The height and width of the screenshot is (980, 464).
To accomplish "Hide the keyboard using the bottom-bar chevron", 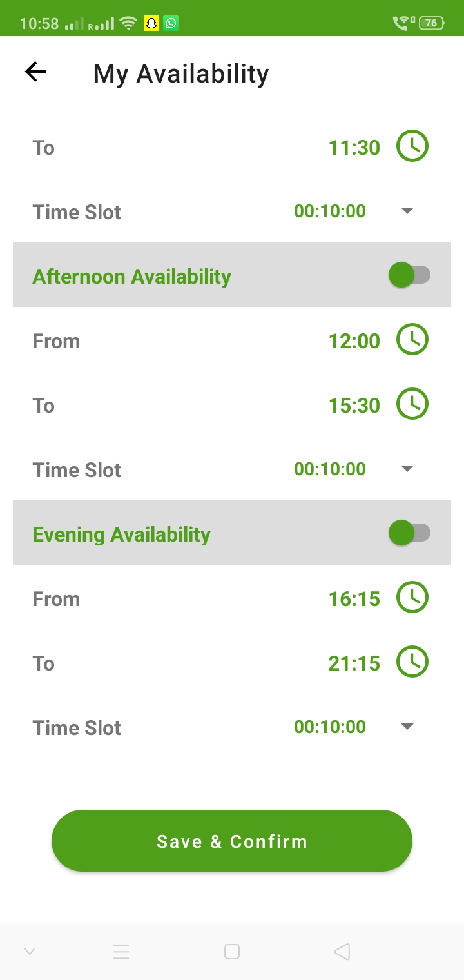I will pos(29,952).
